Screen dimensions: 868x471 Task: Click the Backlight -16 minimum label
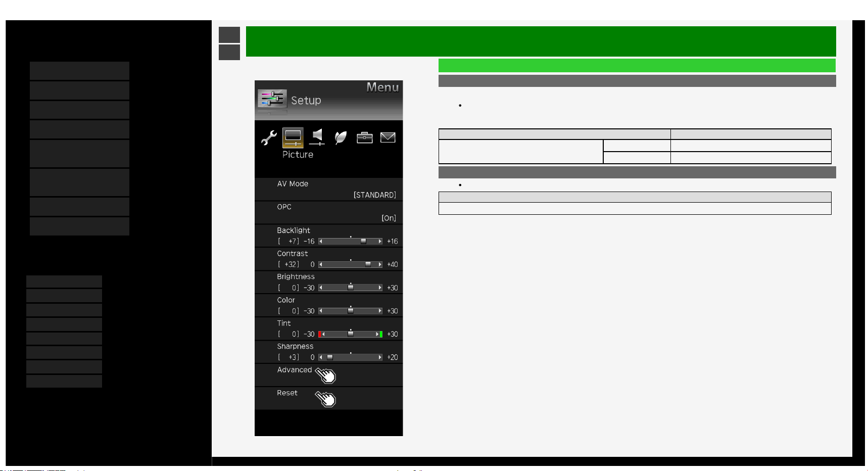[x=309, y=242]
